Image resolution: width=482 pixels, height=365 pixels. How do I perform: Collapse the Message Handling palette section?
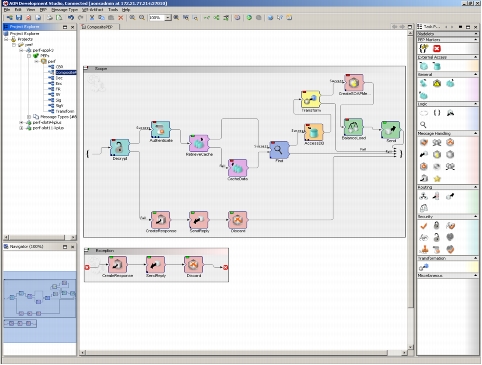coord(475,134)
